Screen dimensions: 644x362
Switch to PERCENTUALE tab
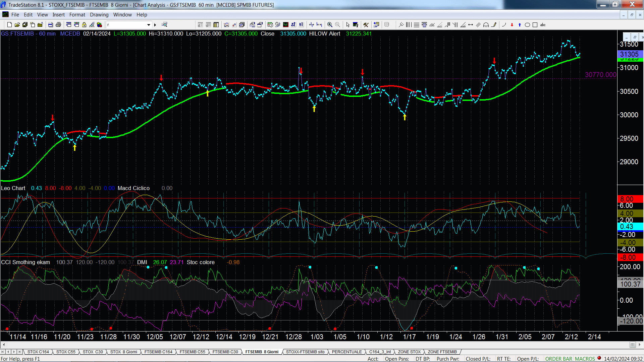347,352
